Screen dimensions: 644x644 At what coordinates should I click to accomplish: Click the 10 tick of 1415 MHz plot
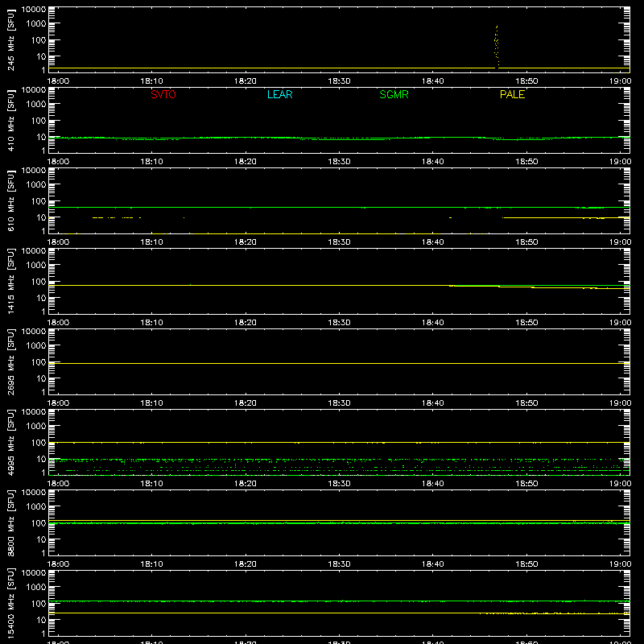[41, 298]
